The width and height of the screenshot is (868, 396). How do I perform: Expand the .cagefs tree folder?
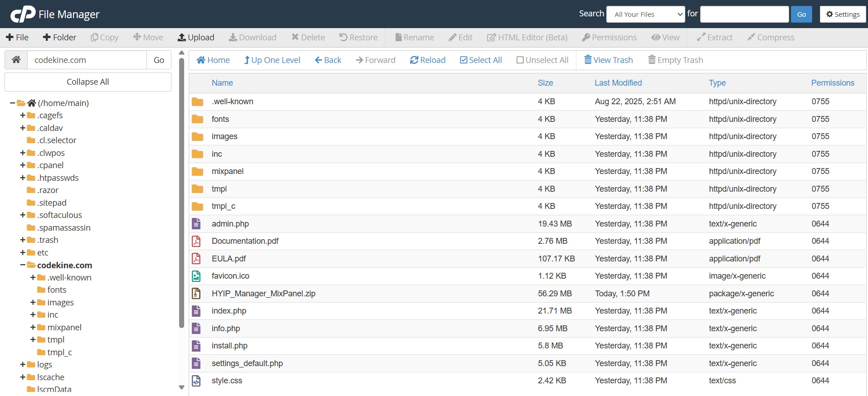[23, 116]
